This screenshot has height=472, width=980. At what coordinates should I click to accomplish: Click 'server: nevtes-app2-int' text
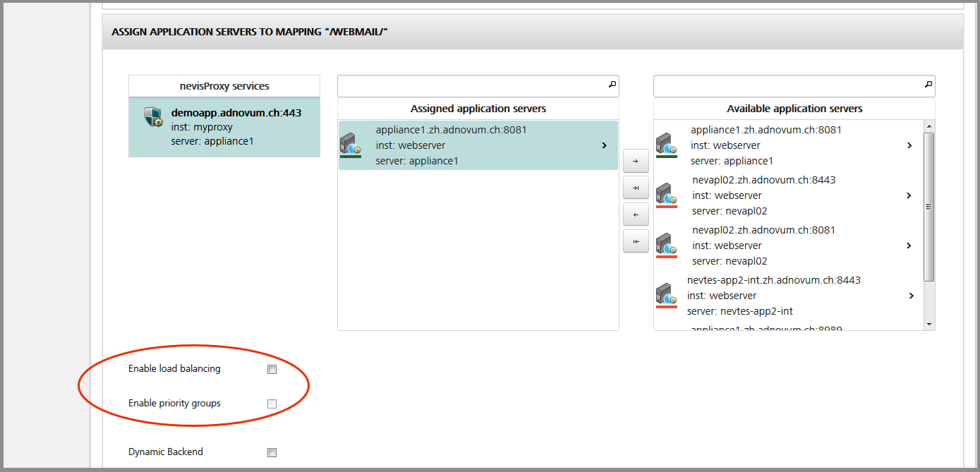point(740,311)
